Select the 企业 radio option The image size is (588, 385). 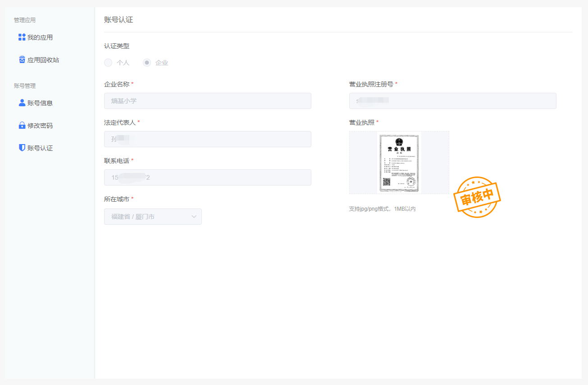pos(146,63)
